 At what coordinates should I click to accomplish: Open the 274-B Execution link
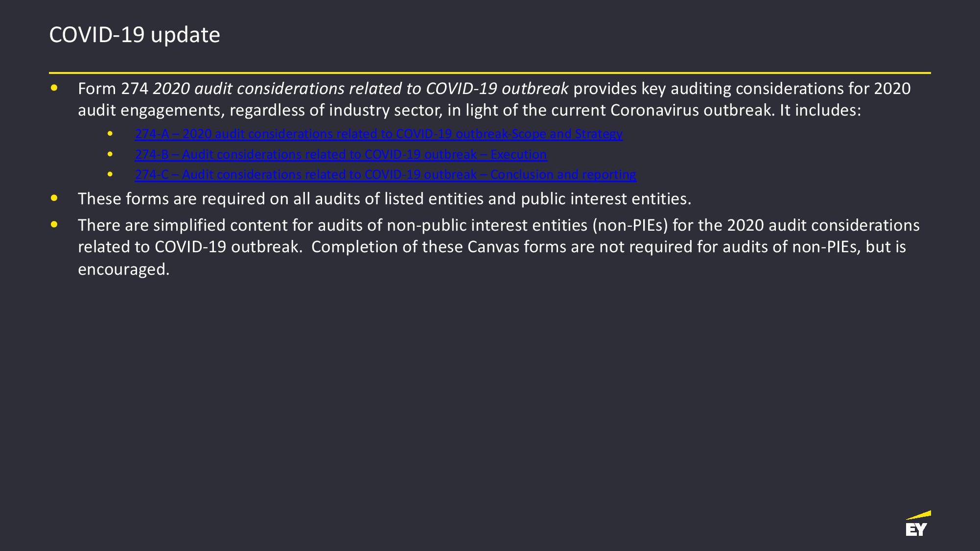341,154
